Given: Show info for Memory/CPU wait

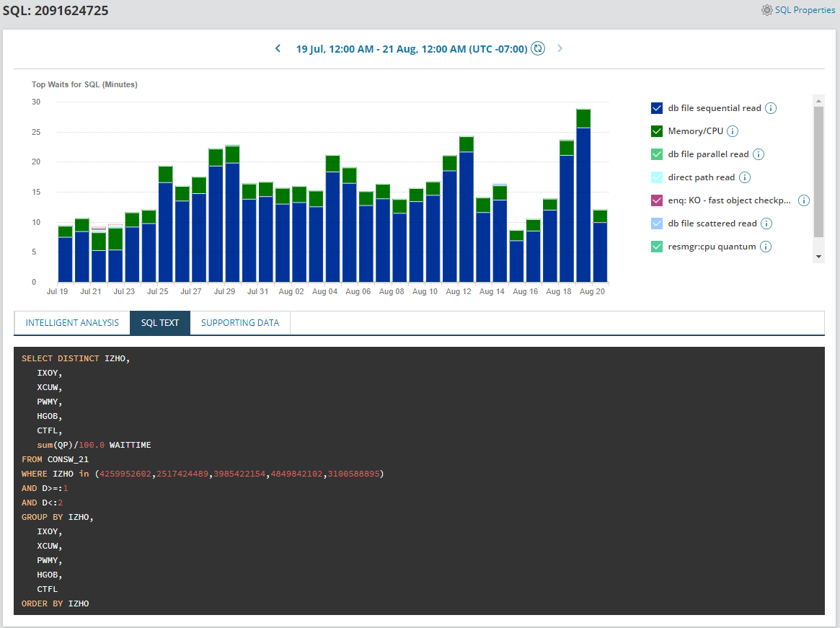Looking at the screenshot, I should [733, 131].
